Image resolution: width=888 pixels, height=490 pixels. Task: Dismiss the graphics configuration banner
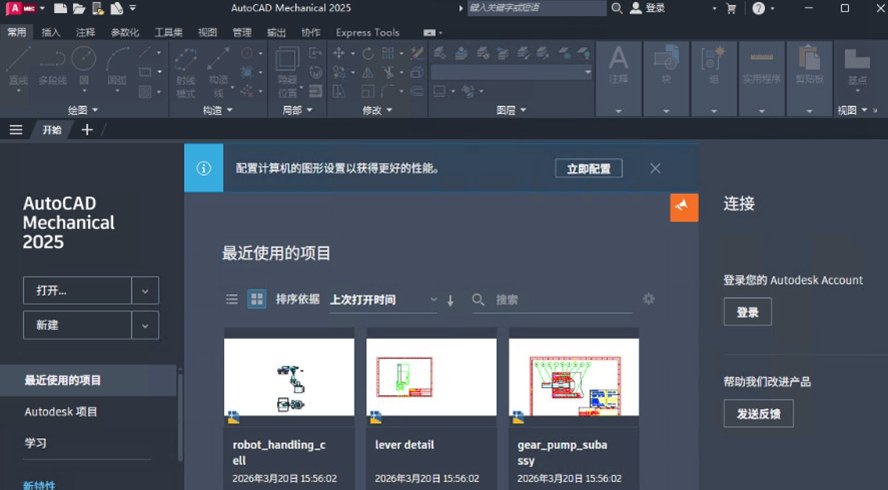click(x=655, y=168)
